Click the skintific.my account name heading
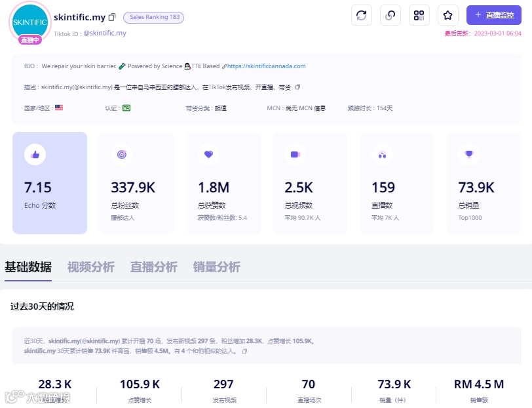This screenshot has height=408, width=532. 79,17
